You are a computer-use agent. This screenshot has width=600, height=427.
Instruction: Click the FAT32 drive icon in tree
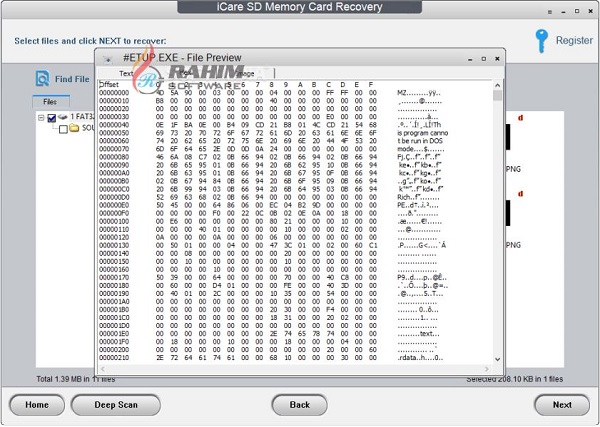point(62,117)
